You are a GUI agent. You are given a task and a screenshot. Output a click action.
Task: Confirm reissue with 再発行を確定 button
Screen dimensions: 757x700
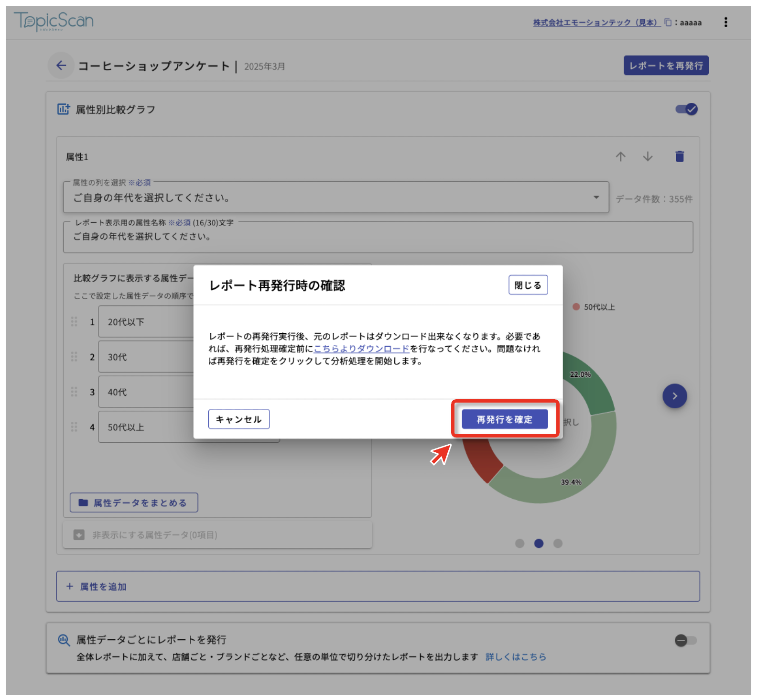[505, 419]
